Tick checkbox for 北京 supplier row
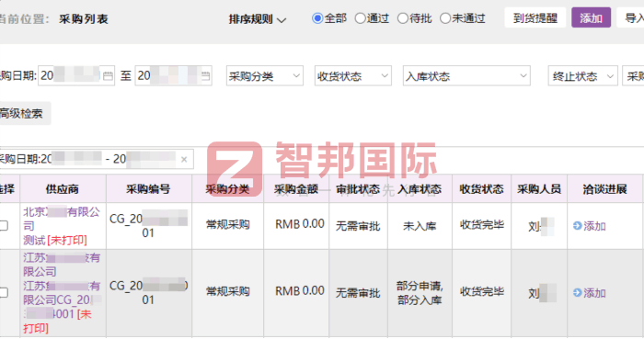644x339 pixels. pyautogui.click(x=4, y=225)
